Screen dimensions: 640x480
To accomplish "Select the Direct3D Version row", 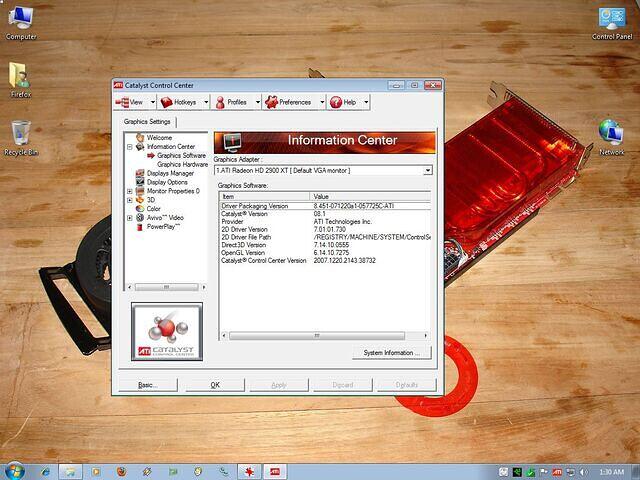I will 325,245.
